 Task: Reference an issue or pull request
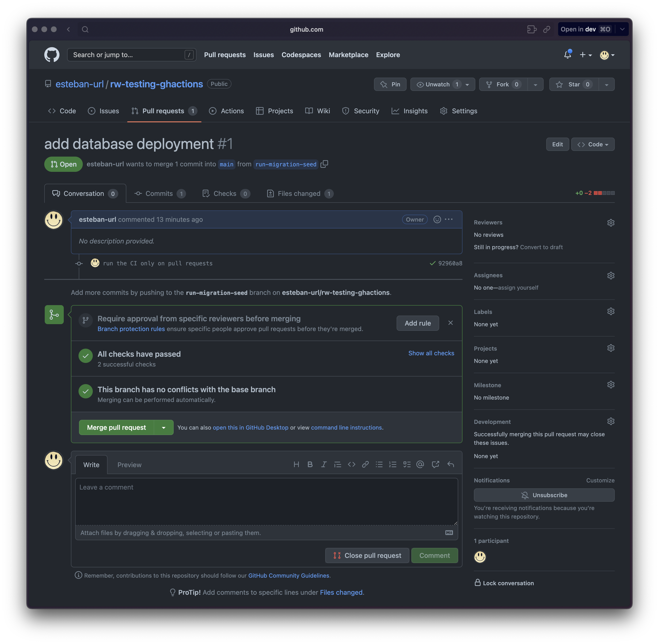click(x=435, y=464)
